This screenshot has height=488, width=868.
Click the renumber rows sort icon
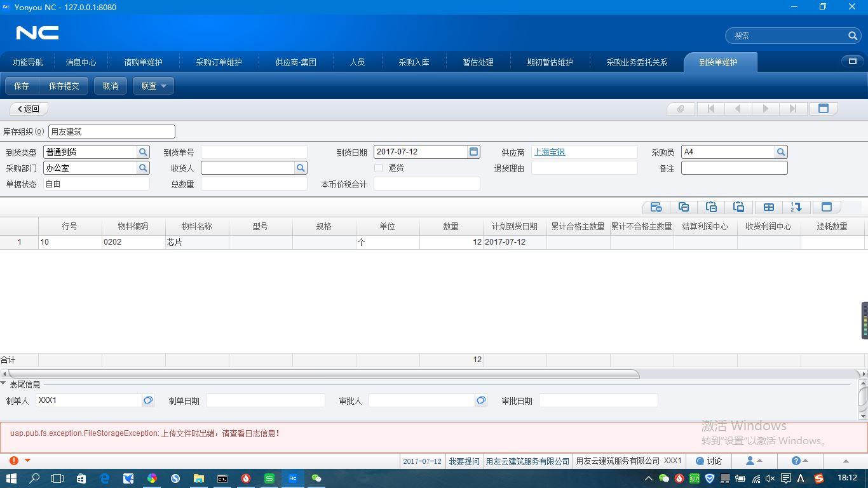click(x=796, y=207)
